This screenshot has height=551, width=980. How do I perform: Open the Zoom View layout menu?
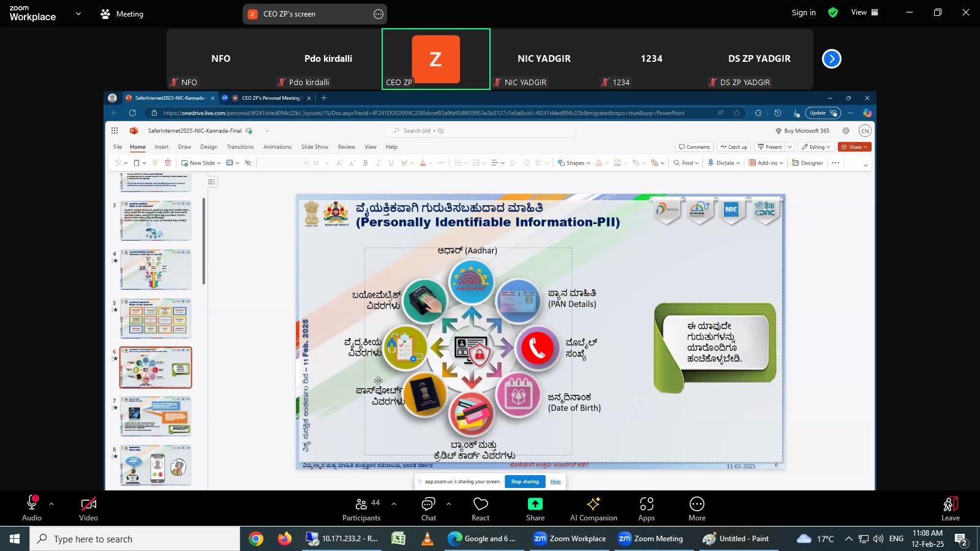[x=865, y=12]
